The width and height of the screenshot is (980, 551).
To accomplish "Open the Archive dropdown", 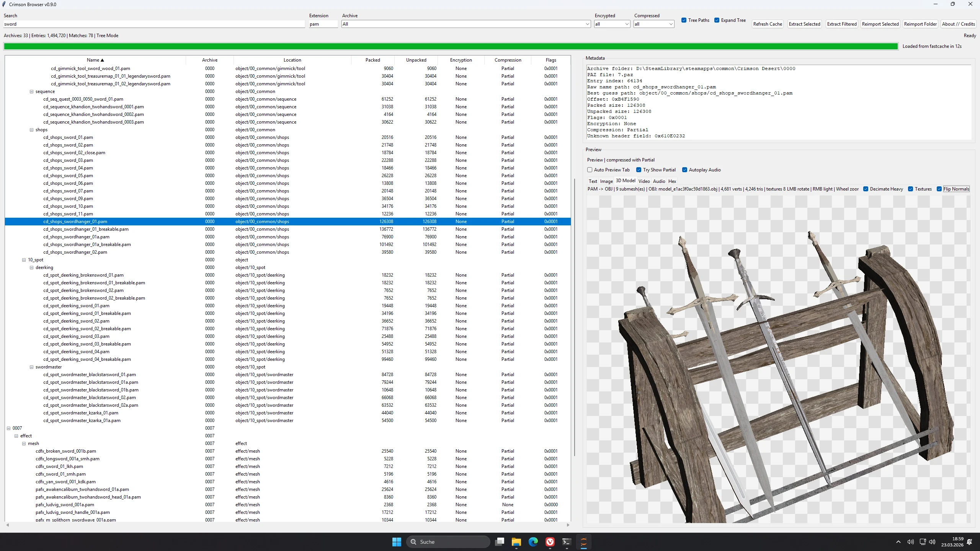I will (587, 24).
